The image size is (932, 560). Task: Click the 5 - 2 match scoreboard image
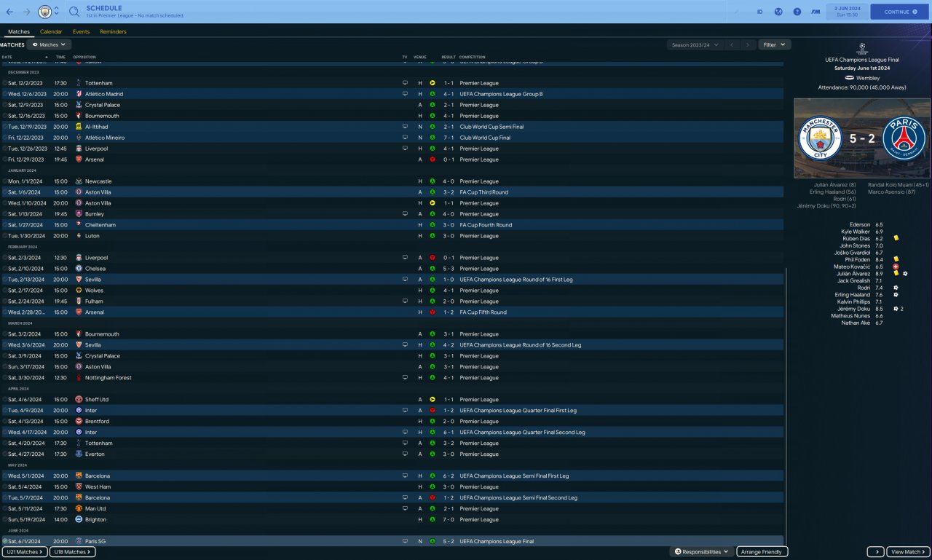click(x=862, y=138)
